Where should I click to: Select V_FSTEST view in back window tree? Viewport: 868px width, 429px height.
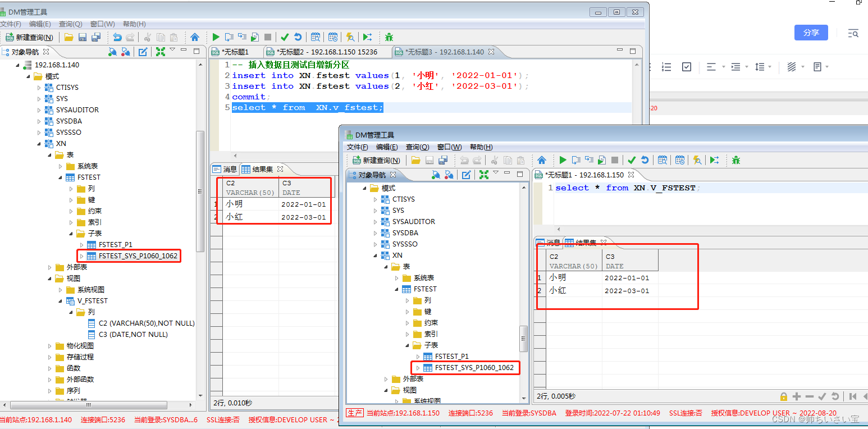click(87, 301)
